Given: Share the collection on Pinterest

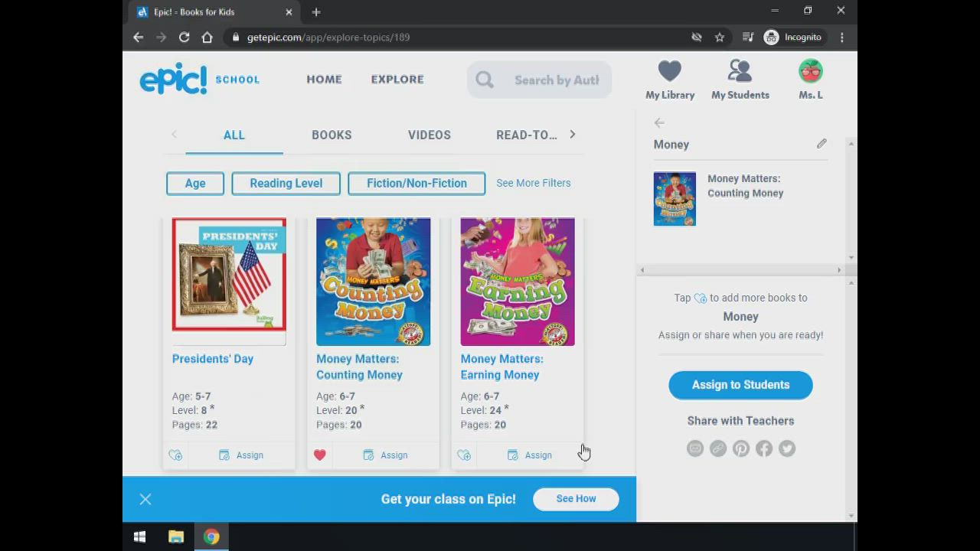Looking at the screenshot, I should tap(741, 448).
